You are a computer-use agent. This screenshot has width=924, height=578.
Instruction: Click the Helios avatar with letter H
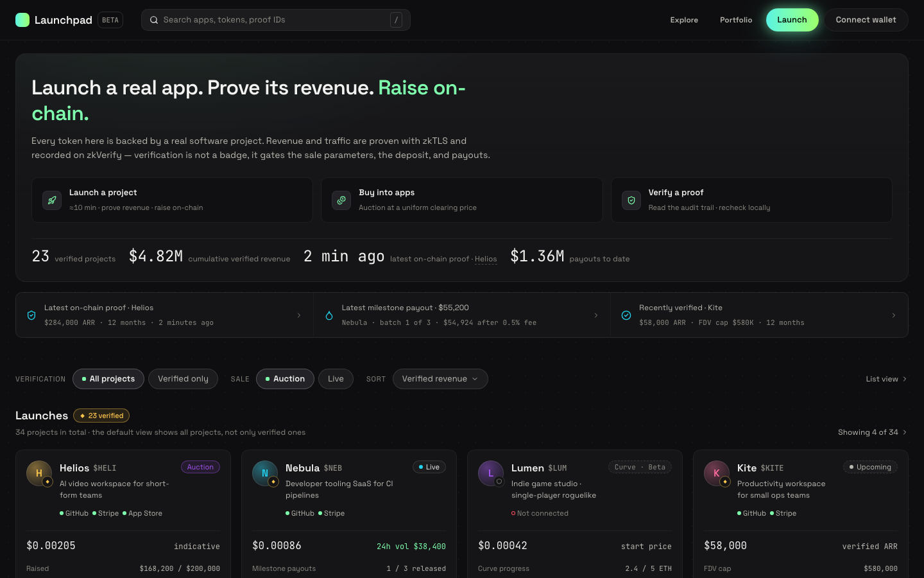click(x=38, y=473)
